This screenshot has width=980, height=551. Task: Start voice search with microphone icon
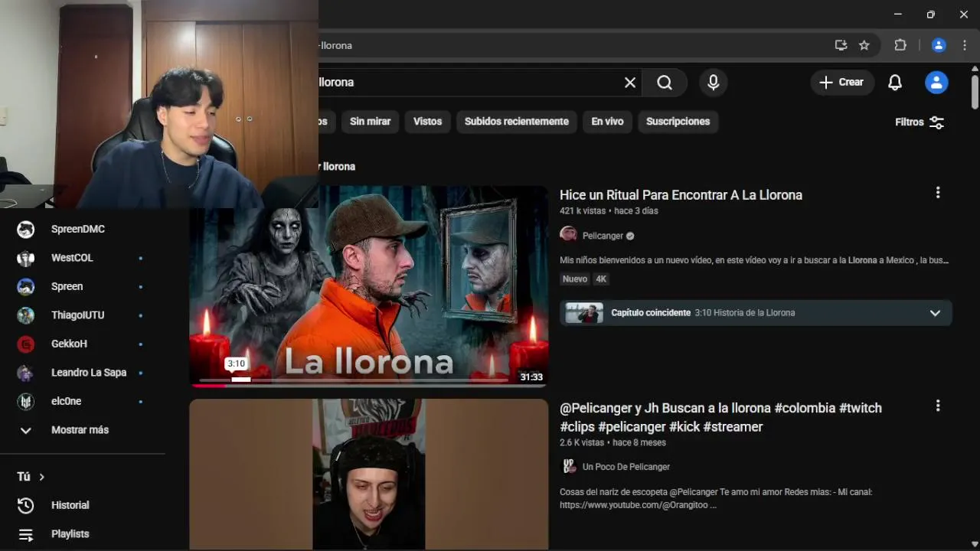[713, 83]
